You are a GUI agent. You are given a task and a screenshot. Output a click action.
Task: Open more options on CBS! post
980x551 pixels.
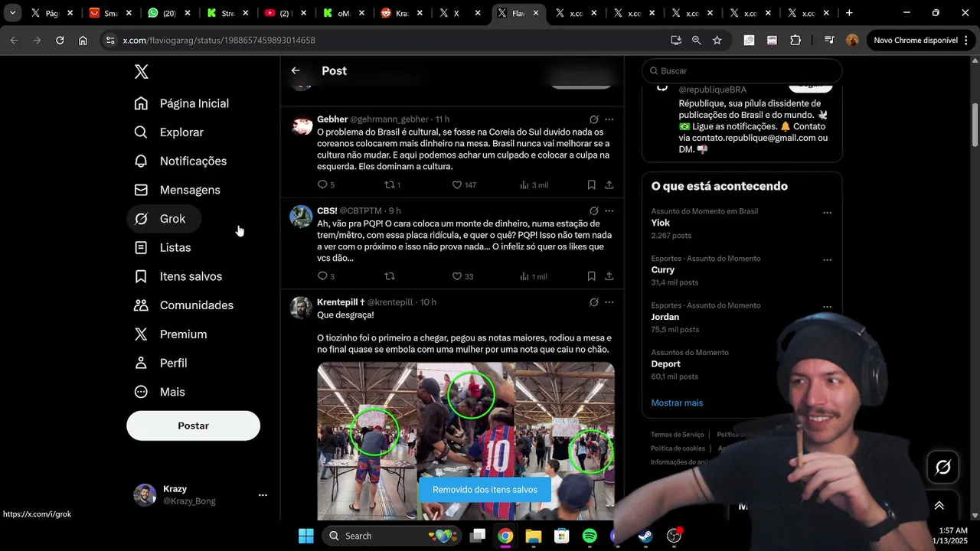tap(609, 210)
